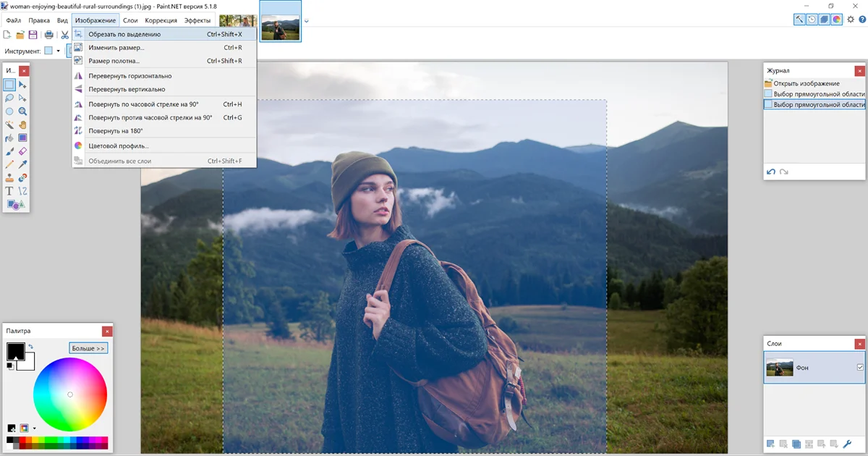
Task: Click the Больше >> button
Action: (x=88, y=348)
